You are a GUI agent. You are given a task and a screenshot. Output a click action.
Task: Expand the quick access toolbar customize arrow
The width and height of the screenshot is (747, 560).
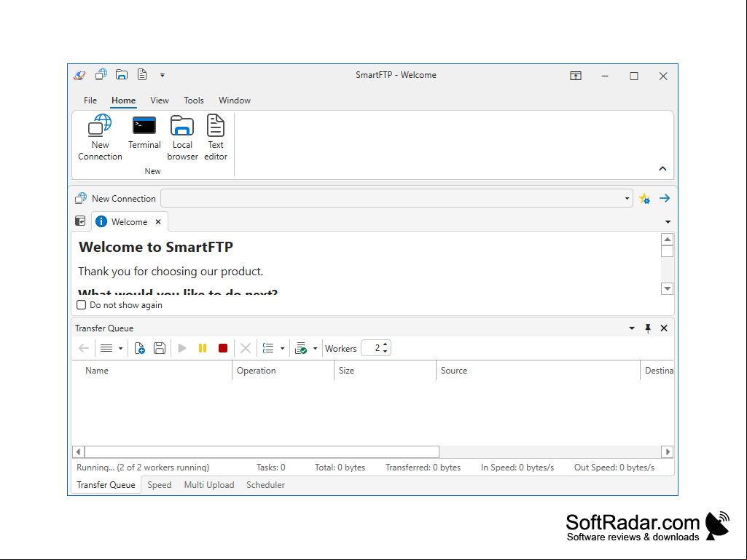tap(163, 75)
